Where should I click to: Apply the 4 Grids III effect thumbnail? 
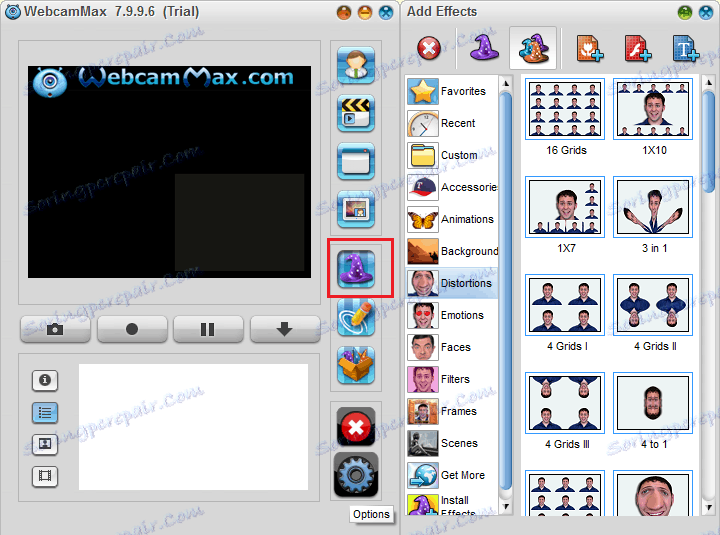(x=565, y=403)
